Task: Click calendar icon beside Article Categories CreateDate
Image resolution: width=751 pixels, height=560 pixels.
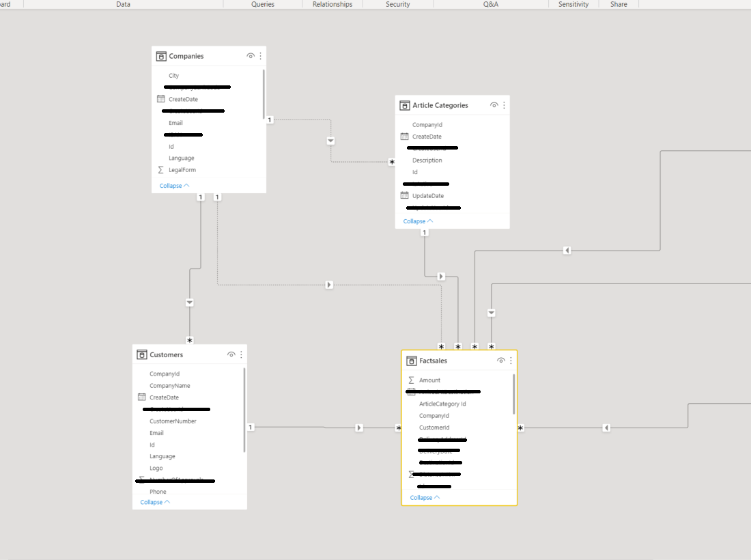Action: tap(405, 136)
